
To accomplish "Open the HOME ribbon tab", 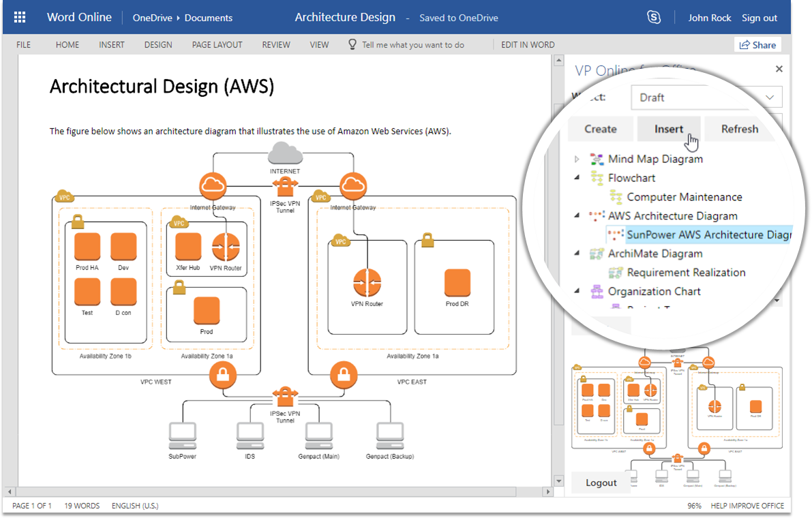I will coord(67,44).
